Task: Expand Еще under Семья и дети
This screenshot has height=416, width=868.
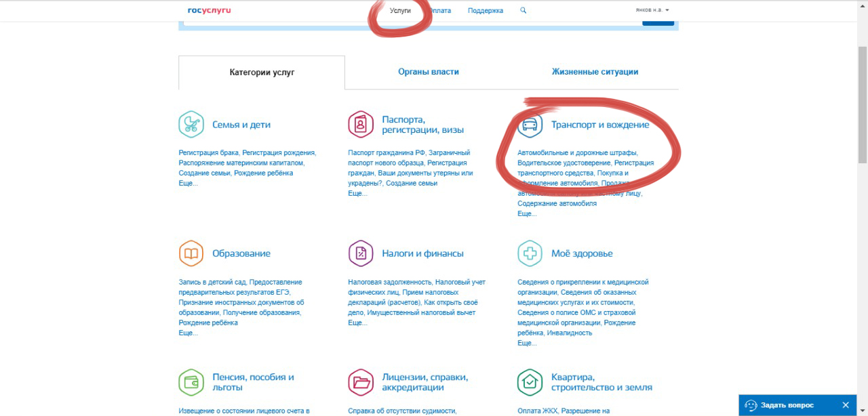Action: [x=188, y=184]
